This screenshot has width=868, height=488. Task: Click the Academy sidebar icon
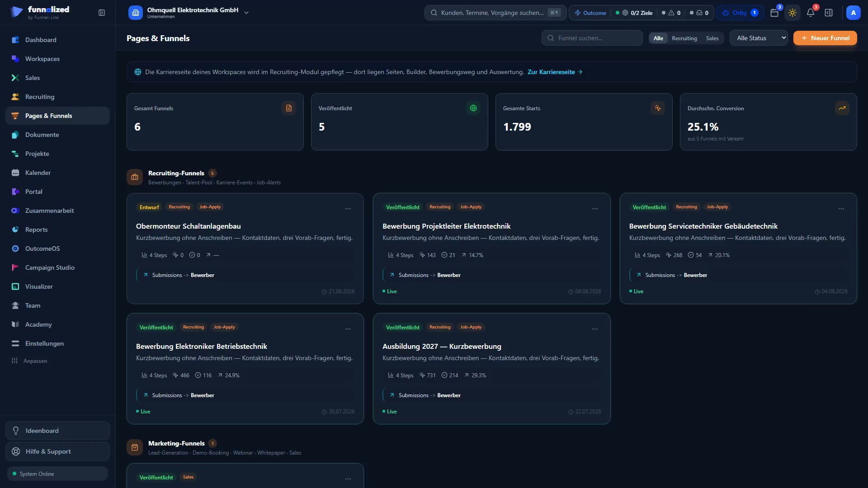(x=15, y=324)
